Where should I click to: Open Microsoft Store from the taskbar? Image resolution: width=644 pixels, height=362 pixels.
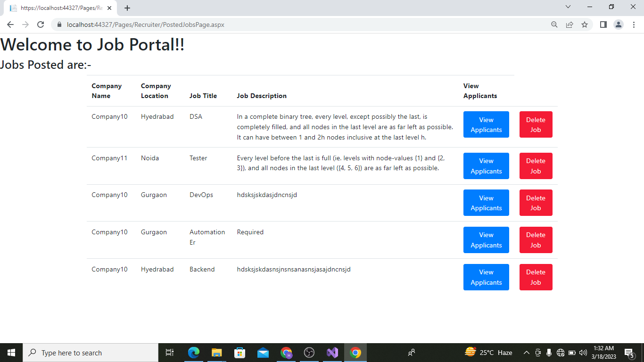click(240, 353)
